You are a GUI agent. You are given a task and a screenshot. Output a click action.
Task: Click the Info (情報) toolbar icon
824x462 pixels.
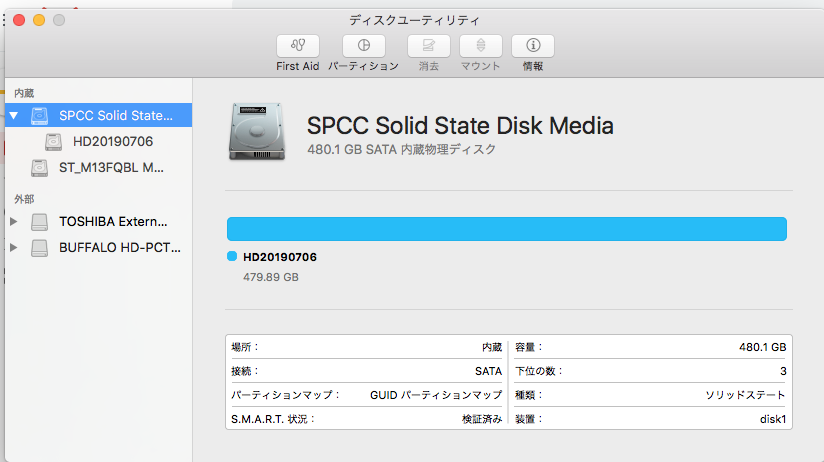coord(533,45)
